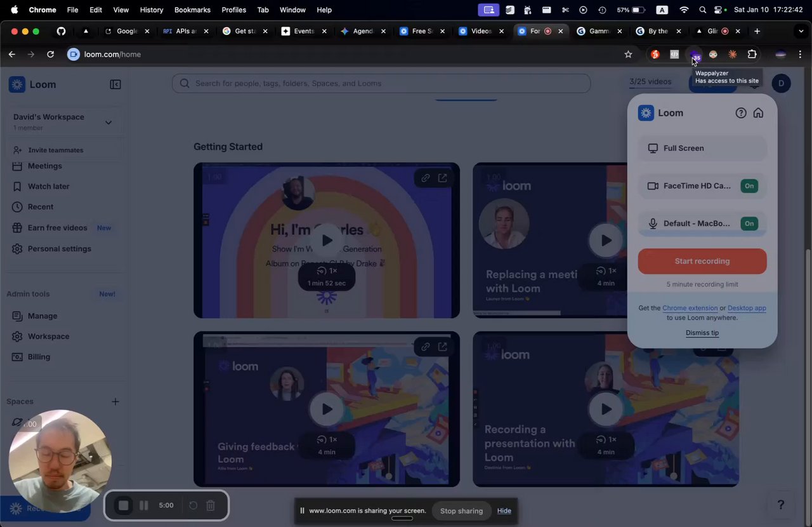812x527 pixels.
Task: Click the Wappalyzer extension icon
Action: (x=694, y=55)
